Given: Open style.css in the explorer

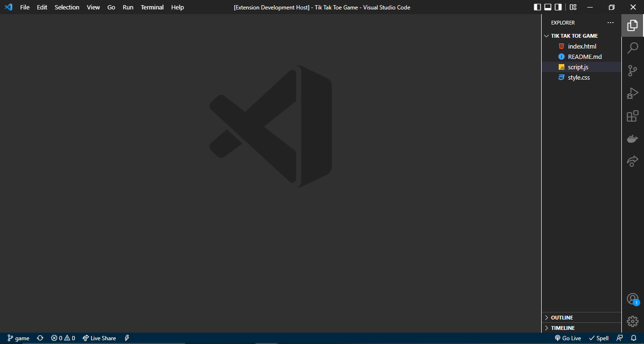Looking at the screenshot, I should click(581, 77).
